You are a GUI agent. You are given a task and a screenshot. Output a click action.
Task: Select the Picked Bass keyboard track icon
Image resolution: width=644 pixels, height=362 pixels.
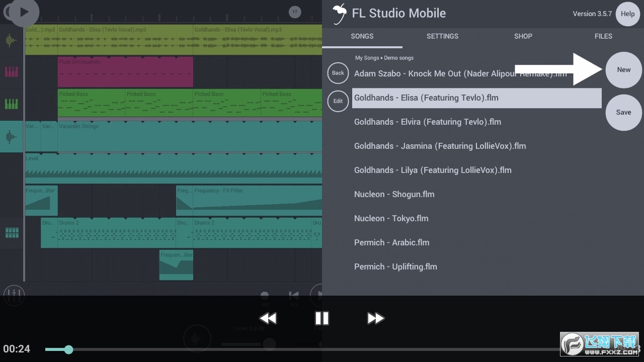click(11, 104)
